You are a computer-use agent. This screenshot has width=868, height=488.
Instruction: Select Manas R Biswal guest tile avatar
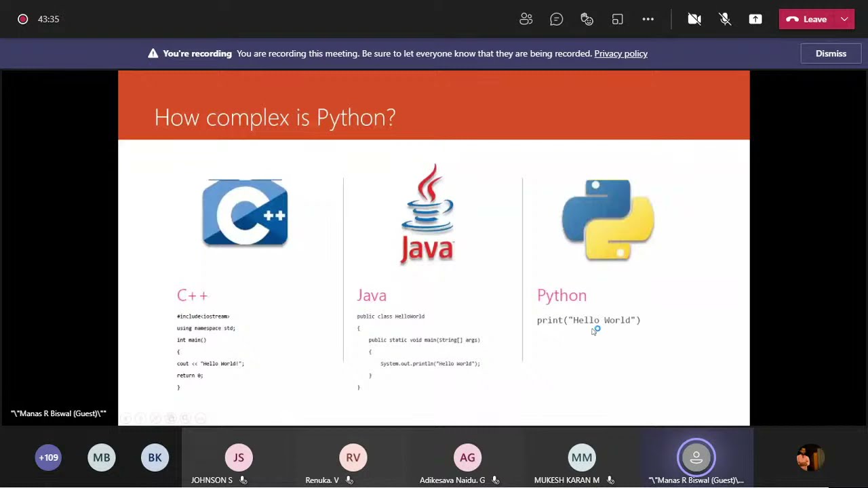pos(696,457)
